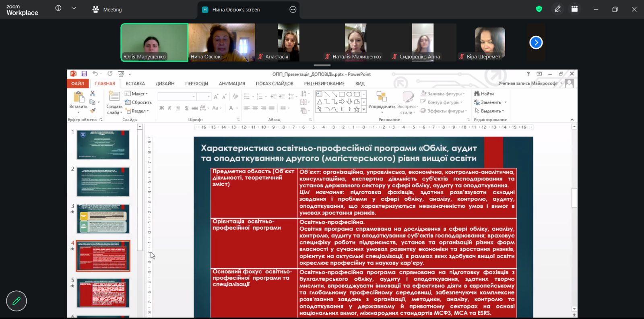Screen dimensions: 644x319
Task: Toggle underline Ч formatting
Action: pos(178,108)
